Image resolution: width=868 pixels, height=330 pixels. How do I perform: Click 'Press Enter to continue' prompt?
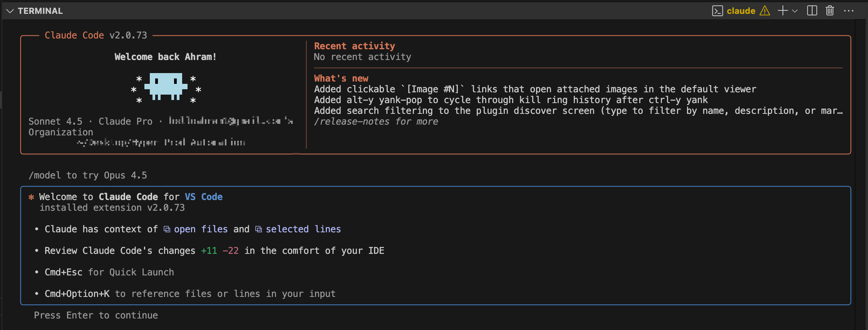coord(96,315)
